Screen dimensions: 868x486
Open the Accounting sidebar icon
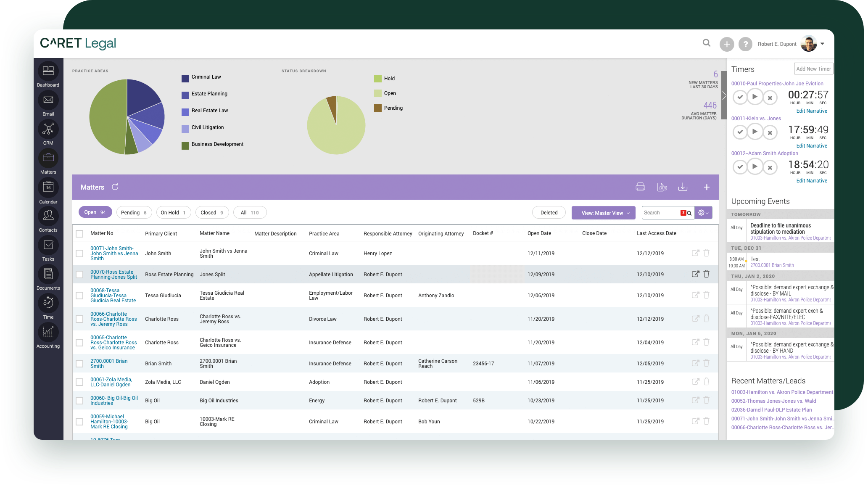(x=48, y=332)
